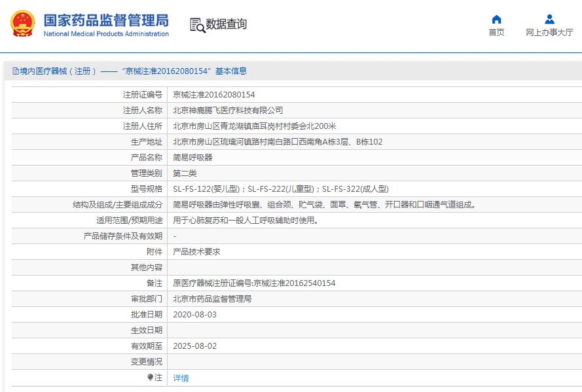This screenshot has height=392, width=582.
Task: Open the 详情 details link
Action: point(181,378)
